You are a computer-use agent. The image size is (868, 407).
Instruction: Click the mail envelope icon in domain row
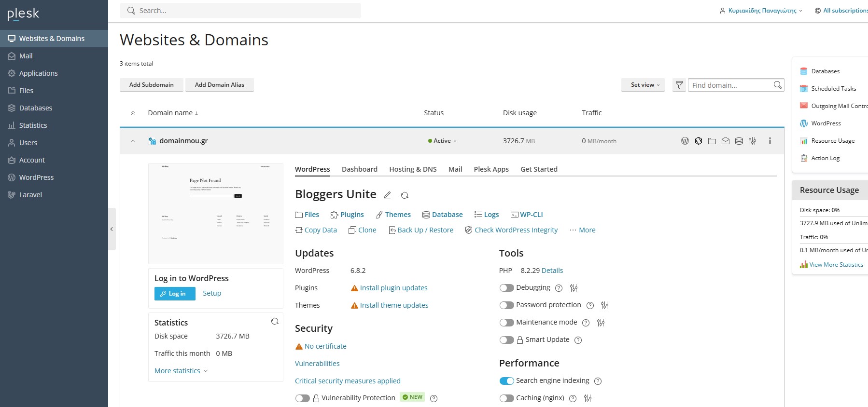coord(725,141)
